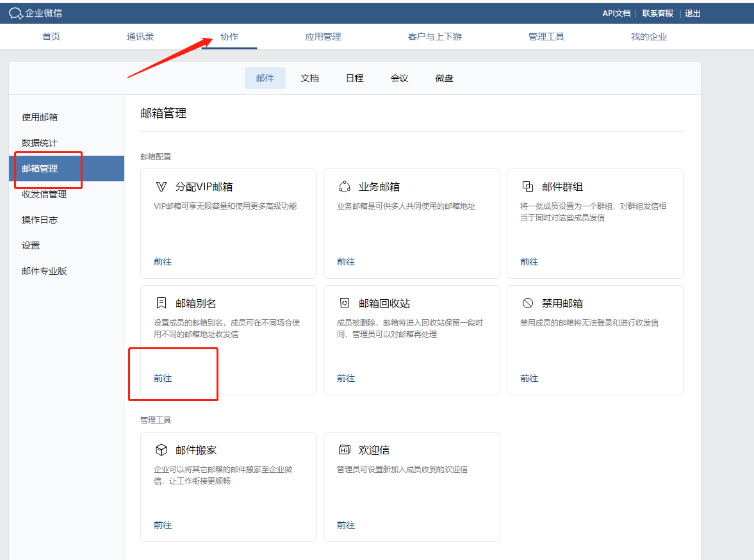754x560 pixels.
Task: Click the 企业微信 logo icon
Action: pyautogui.click(x=15, y=13)
